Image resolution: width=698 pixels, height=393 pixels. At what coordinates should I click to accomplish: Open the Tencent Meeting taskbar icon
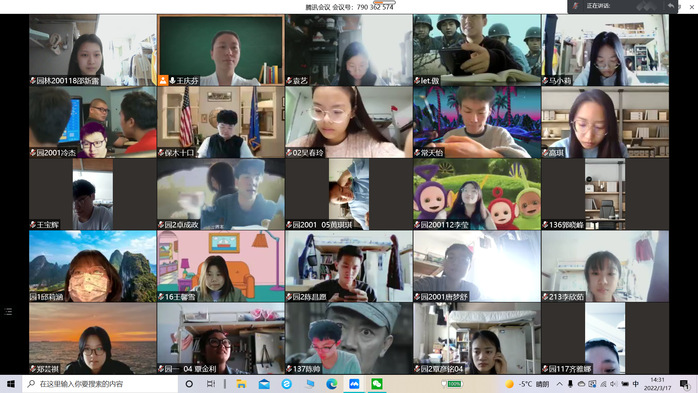coord(354,384)
